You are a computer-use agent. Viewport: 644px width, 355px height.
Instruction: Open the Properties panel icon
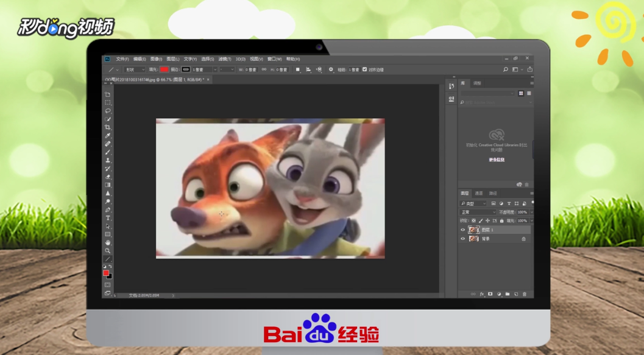(451, 99)
